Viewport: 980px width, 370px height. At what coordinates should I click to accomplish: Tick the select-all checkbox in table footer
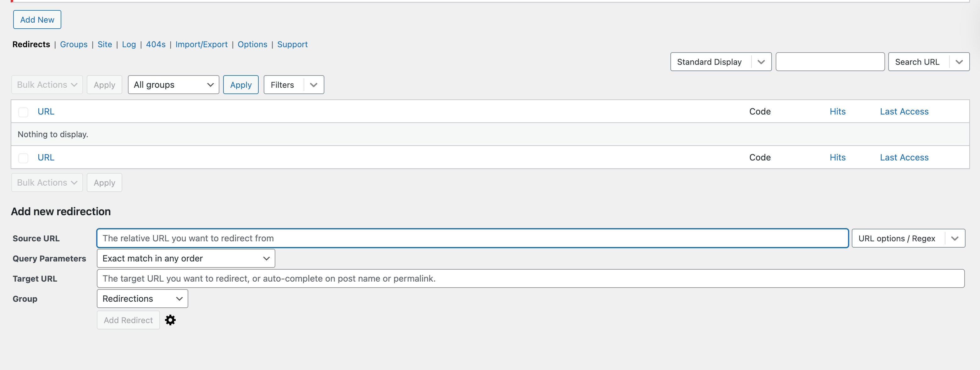click(x=23, y=158)
